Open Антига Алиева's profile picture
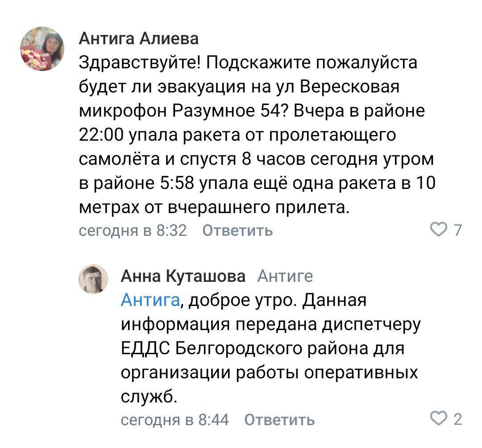The image size is (482, 448). [x=43, y=49]
